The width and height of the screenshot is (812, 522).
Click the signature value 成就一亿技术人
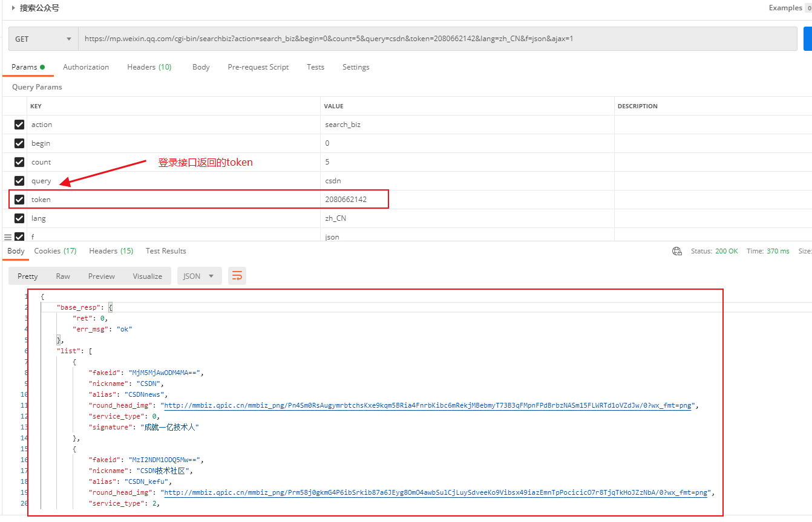pyautogui.click(x=170, y=428)
